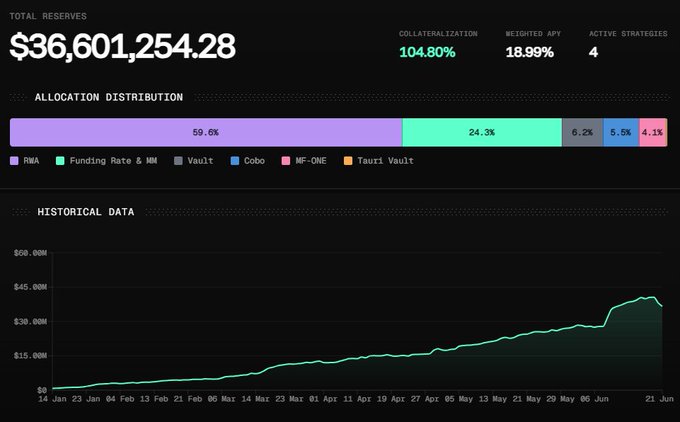
Task: Click the 29 May x-axis date
Action: 560,399
